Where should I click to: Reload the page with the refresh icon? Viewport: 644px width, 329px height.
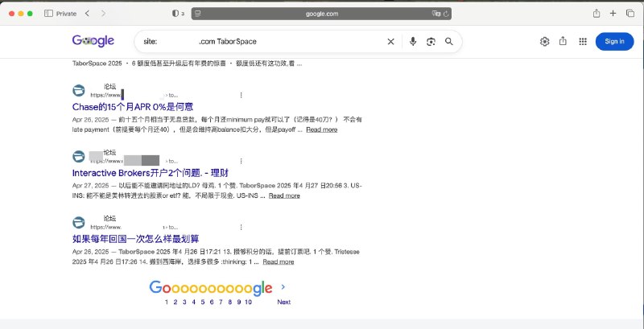pyautogui.click(x=446, y=14)
